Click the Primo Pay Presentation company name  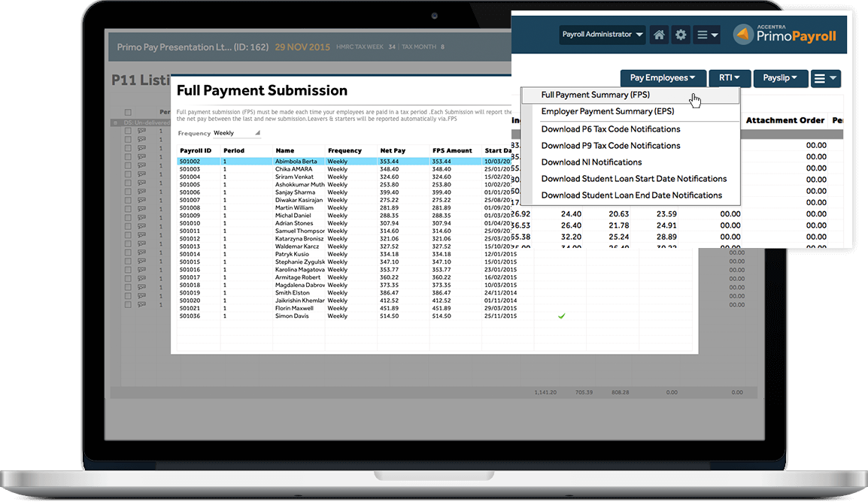coord(192,47)
